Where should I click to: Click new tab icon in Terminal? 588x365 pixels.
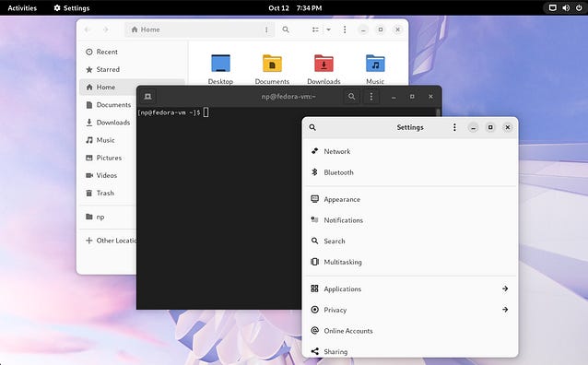147,97
